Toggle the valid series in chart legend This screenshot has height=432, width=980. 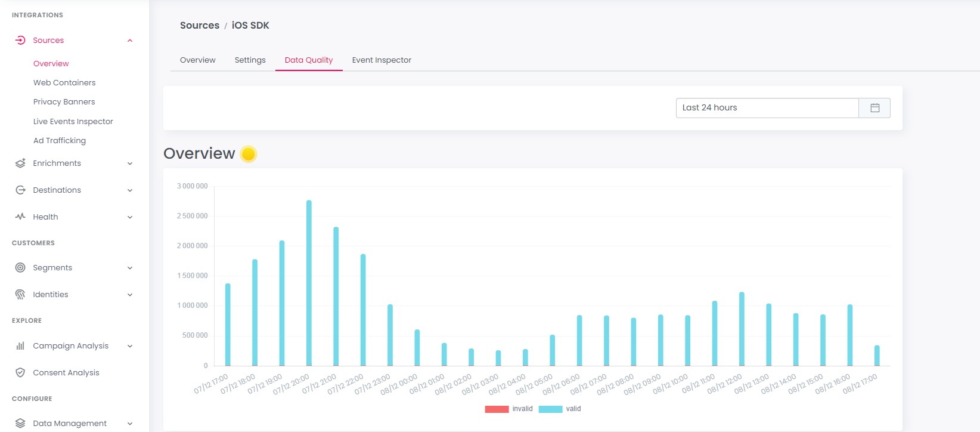coord(560,409)
